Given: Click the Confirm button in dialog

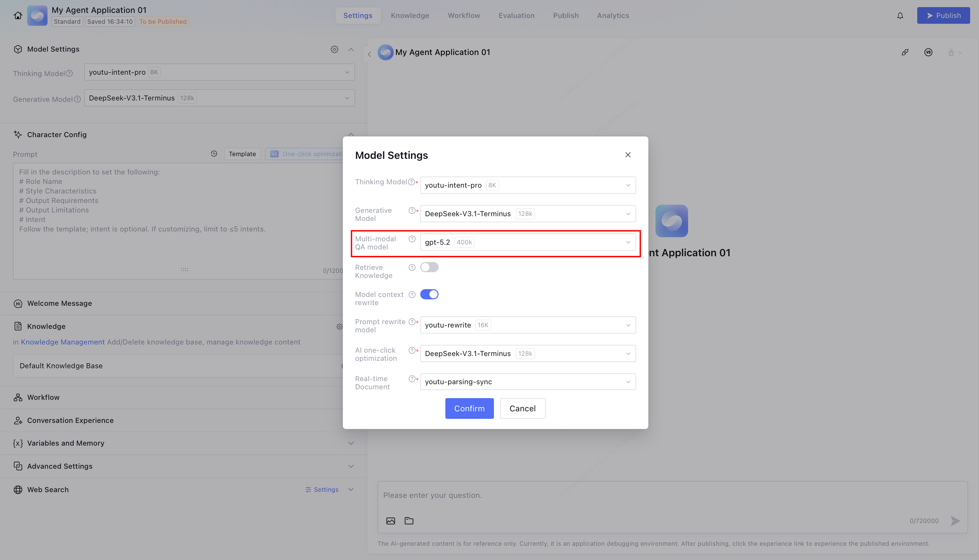Looking at the screenshot, I should click(x=469, y=409).
